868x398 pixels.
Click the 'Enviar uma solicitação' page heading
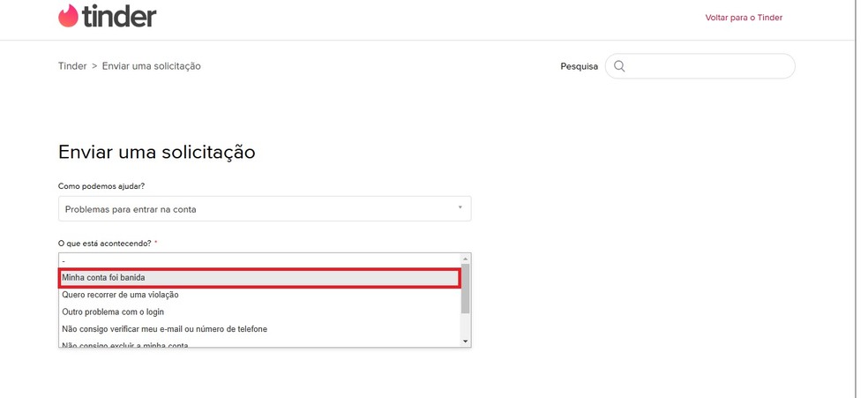click(x=157, y=152)
